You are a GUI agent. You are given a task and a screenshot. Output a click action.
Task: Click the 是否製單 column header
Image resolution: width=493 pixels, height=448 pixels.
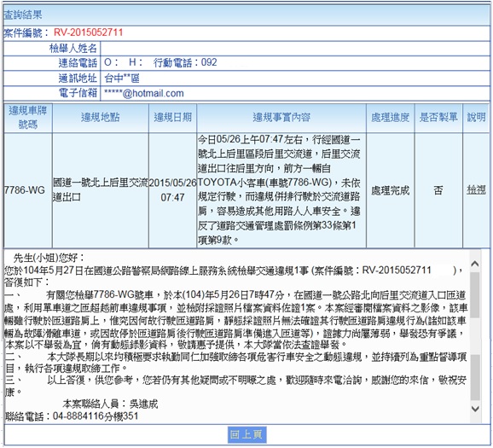click(x=438, y=118)
